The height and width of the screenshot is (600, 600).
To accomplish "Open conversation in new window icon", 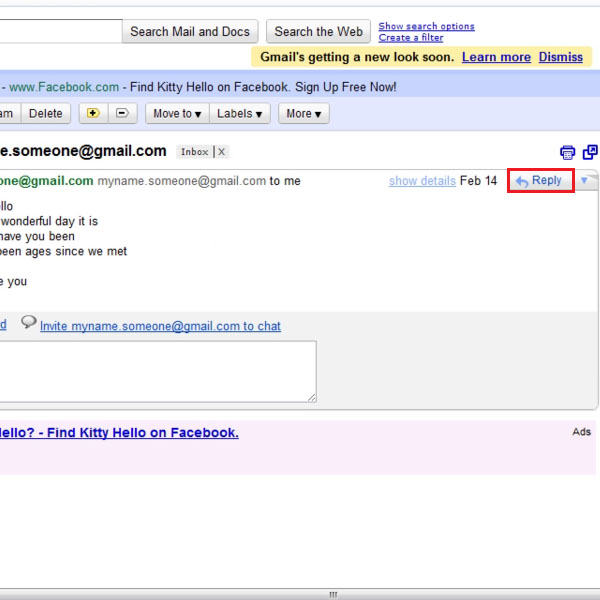I will 590,152.
